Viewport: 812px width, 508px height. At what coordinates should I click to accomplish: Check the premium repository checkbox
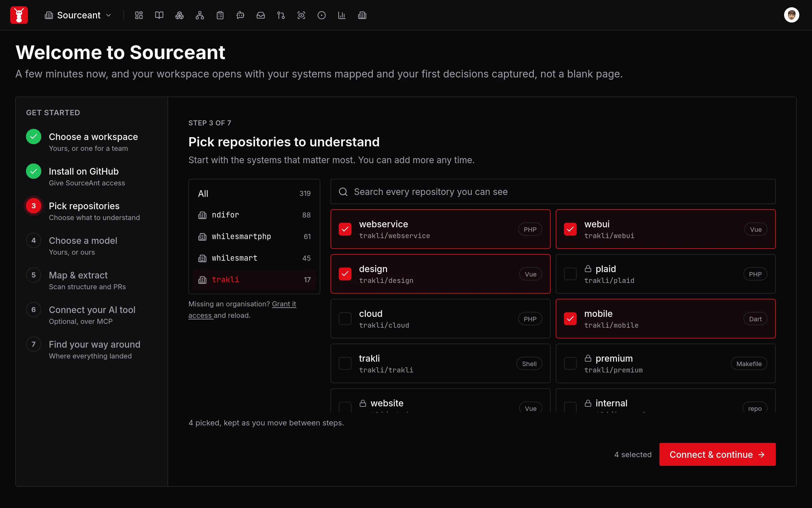570,363
